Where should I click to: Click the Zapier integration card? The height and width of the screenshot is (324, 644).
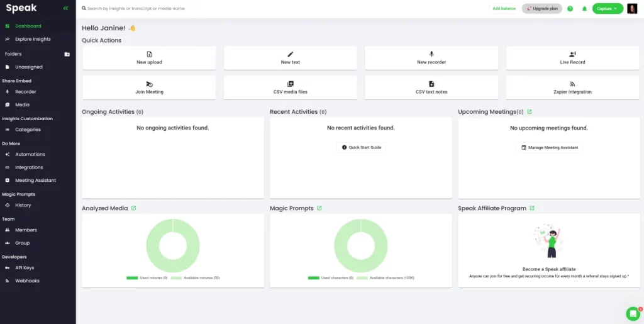pyautogui.click(x=572, y=87)
